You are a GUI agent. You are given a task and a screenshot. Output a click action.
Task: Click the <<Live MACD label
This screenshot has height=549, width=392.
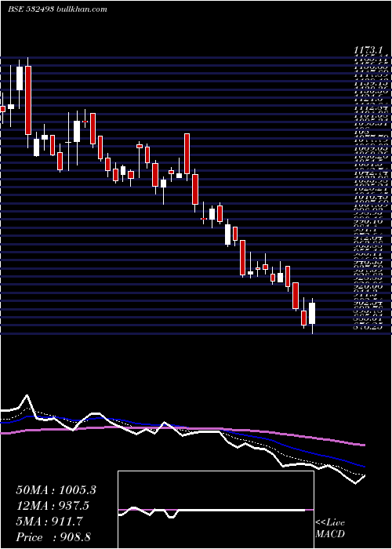(x=330, y=529)
